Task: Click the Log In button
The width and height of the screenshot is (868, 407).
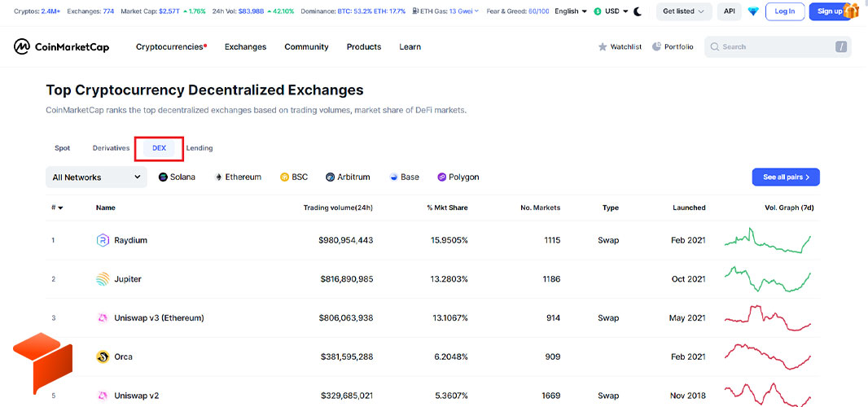Action: 784,11
